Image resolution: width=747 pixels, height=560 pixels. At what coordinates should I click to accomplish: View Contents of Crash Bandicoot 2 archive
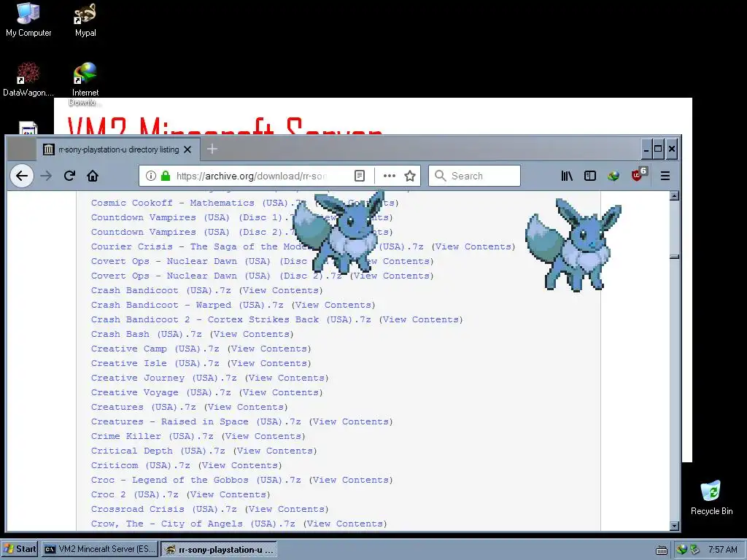421,319
